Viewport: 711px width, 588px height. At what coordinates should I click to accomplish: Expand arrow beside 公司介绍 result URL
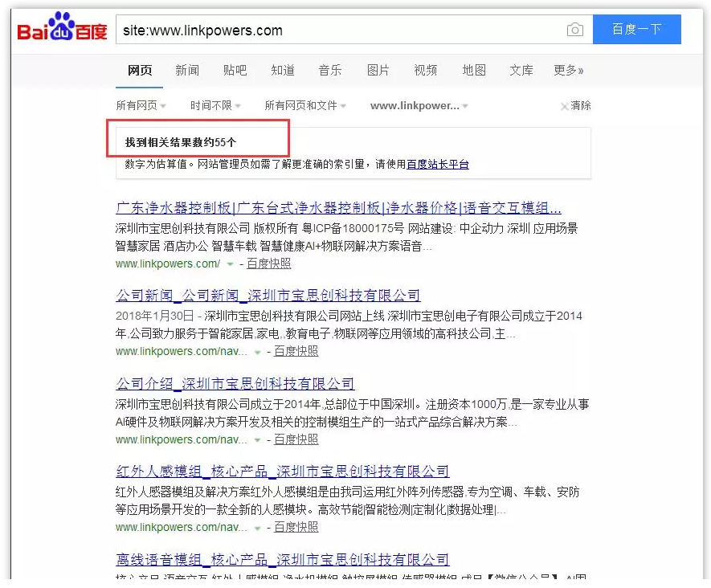258,439
